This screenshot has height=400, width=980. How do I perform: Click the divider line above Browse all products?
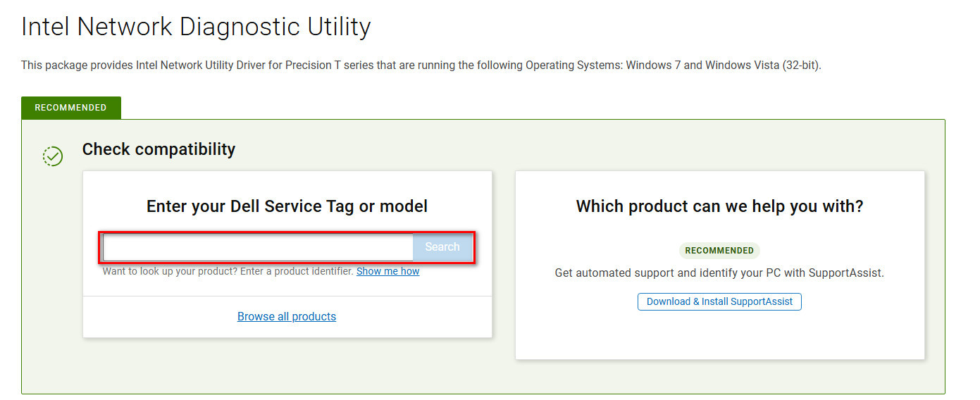[287, 296]
